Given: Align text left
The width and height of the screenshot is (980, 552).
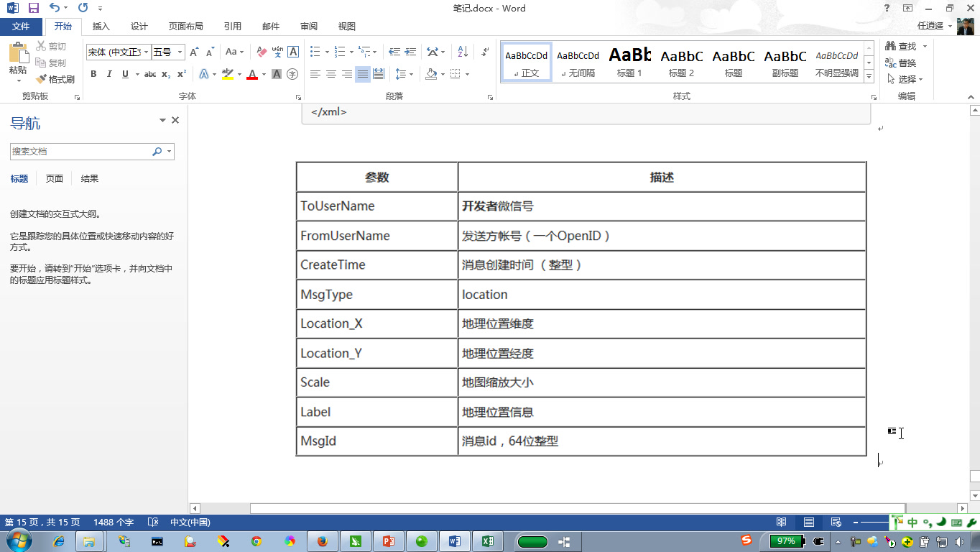Looking at the screenshot, I should coord(315,74).
